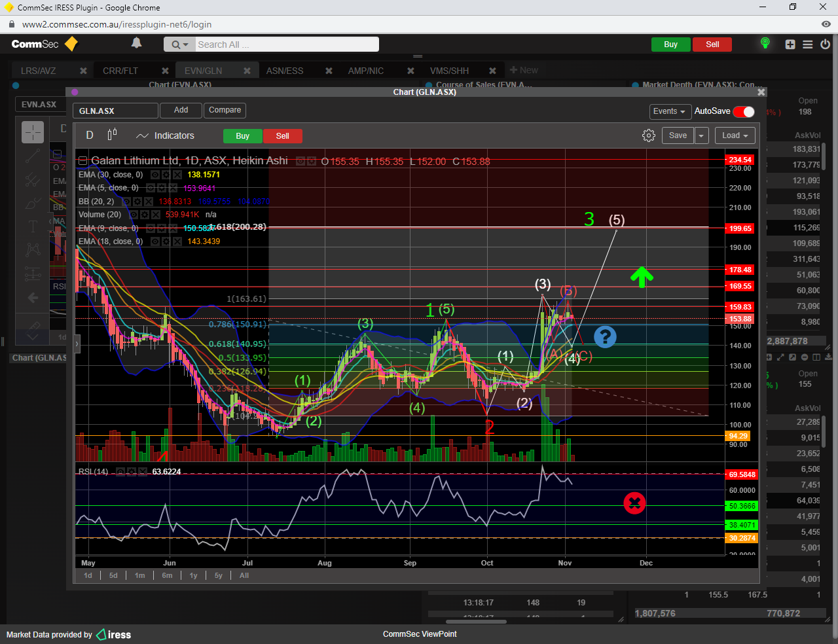Click the Compare button
838x644 pixels.
pyautogui.click(x=225, y=110)
